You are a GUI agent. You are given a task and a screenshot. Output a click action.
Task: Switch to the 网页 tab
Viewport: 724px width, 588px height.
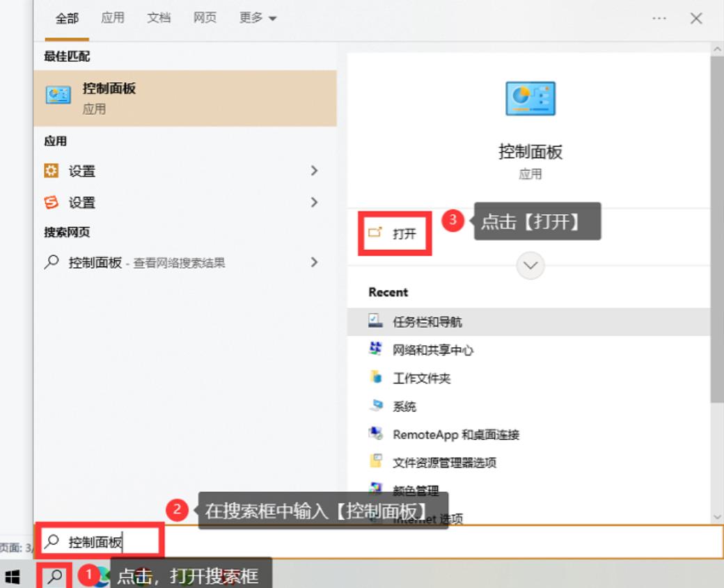click(x=205, y=17)
